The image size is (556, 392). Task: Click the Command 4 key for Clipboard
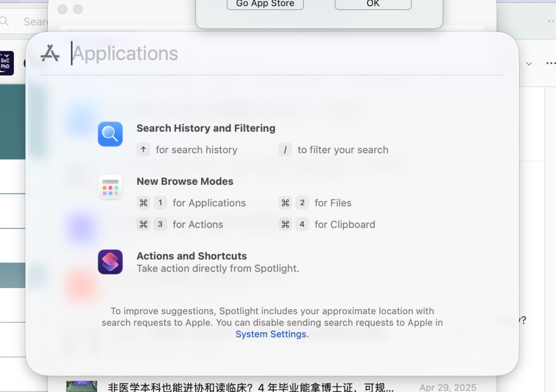tap(293, 224)
